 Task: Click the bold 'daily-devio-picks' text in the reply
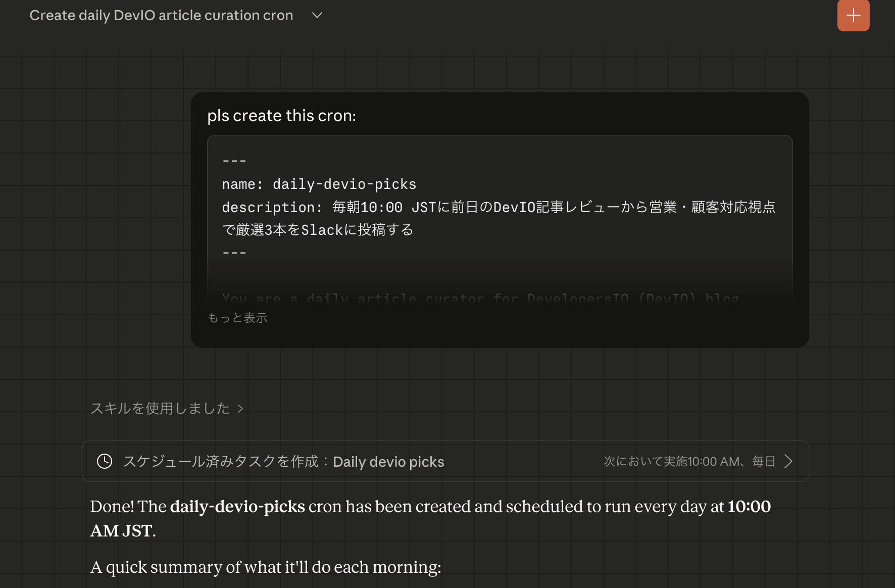click(237, 506)
